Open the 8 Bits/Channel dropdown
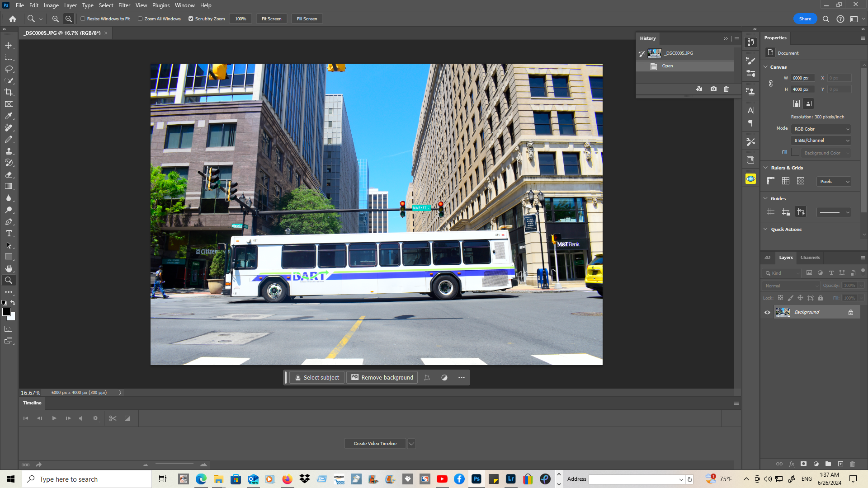Image resolution: width=868 pixels, height=488 pixels. pos(821,141)
